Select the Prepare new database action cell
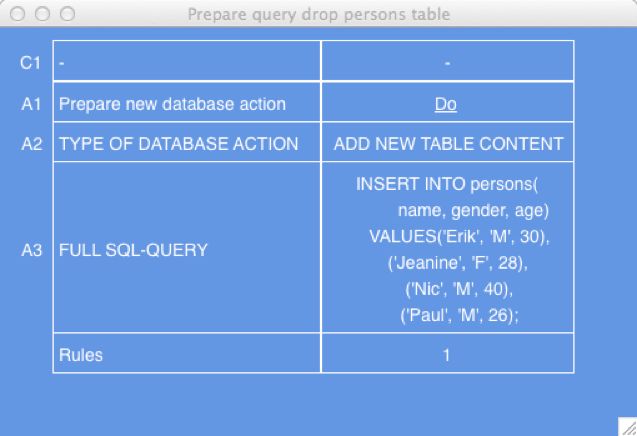Screen dimensions: 637x436 [187, 102]
